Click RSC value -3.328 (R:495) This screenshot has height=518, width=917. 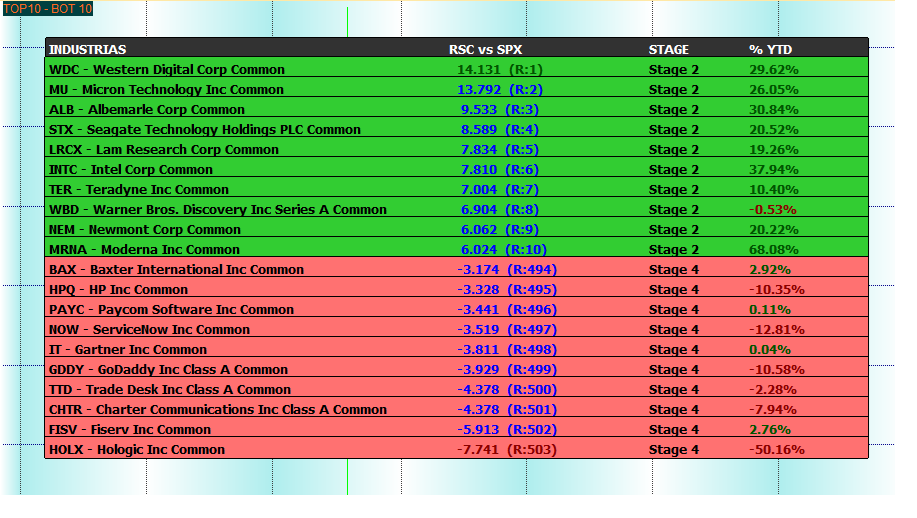tap(506, 289)
